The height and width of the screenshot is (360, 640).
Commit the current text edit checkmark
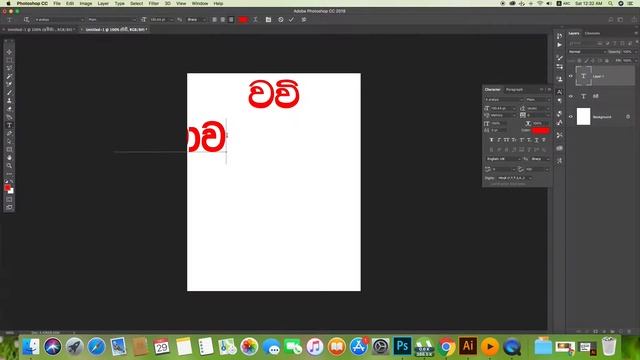(x=291, y=20)
